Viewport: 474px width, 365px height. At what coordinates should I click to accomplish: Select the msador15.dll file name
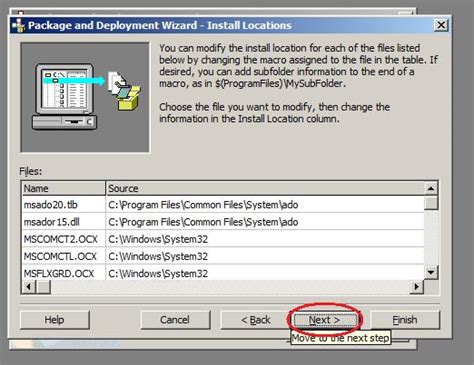point(52,222)
